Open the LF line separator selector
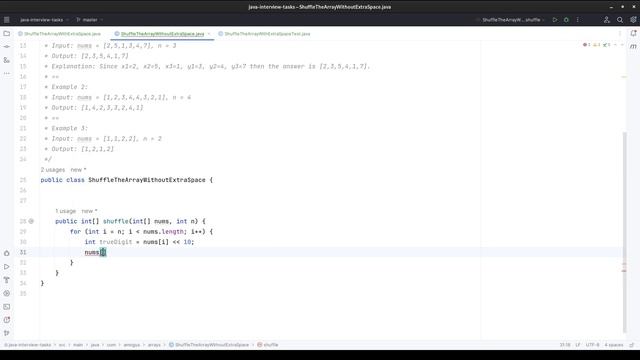 (578, 345)
